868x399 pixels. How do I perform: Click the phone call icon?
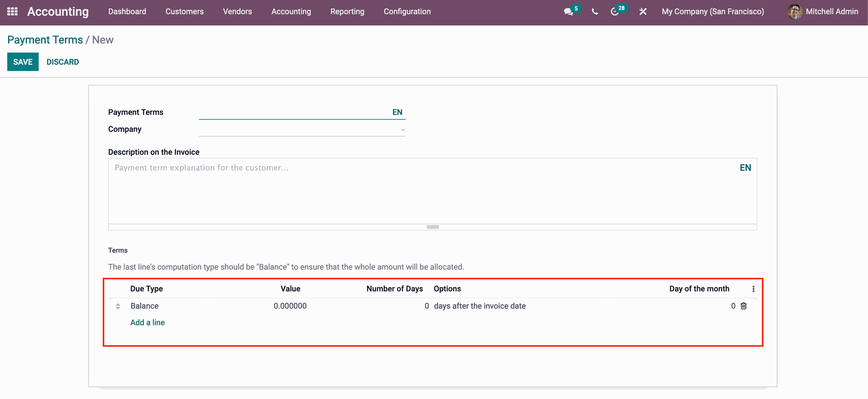coord(594,12)
